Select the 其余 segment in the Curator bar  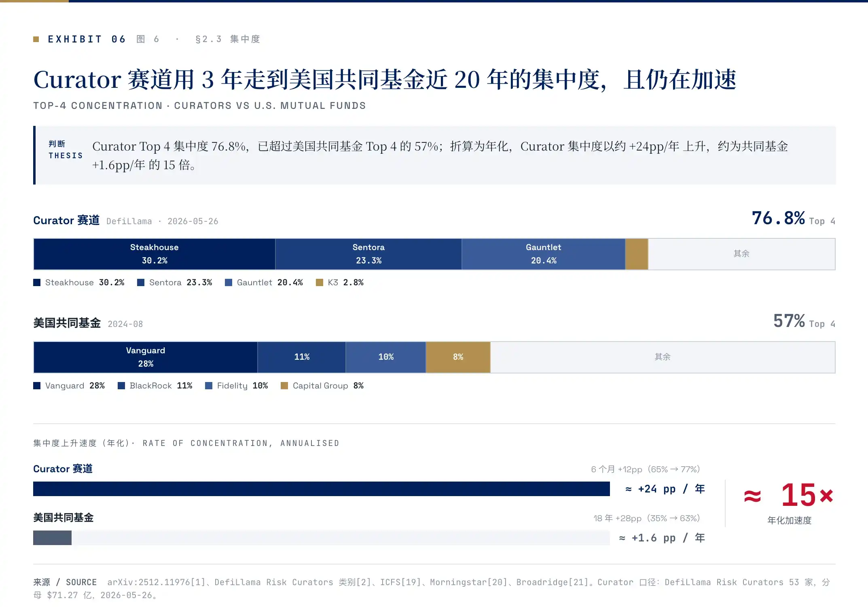tap(741, 254)
